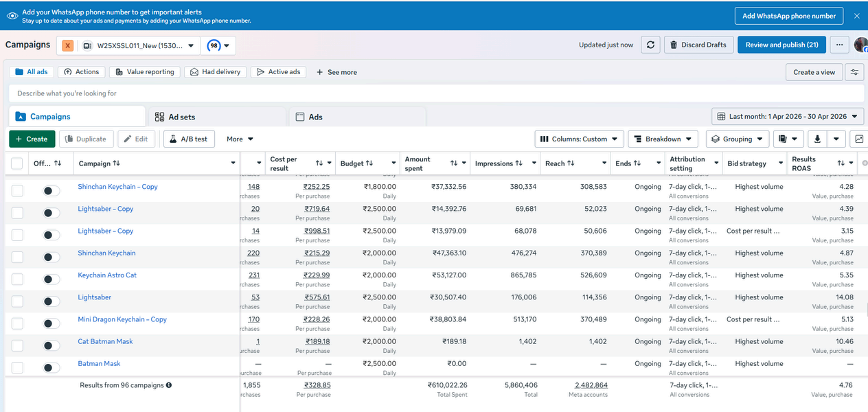
Task: Click the Campaigns tab folder icon
Action: pos(21,117)
